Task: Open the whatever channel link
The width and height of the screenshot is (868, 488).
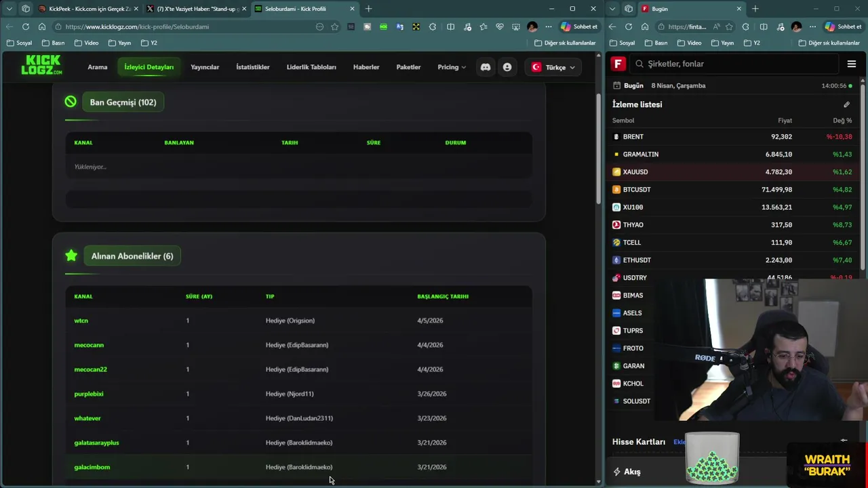Action: click(x=87, y=418)
